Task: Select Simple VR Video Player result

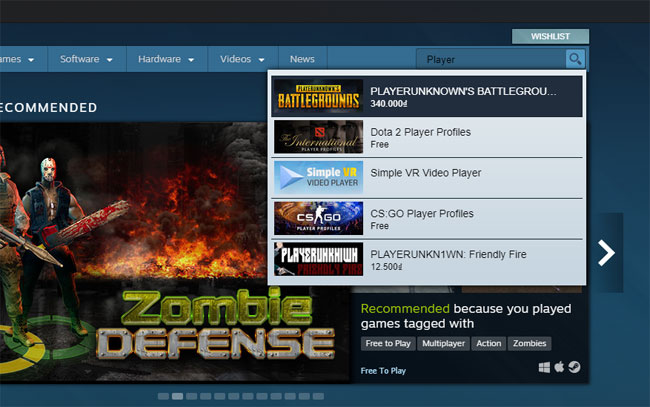Action: [x=427, y=178]
